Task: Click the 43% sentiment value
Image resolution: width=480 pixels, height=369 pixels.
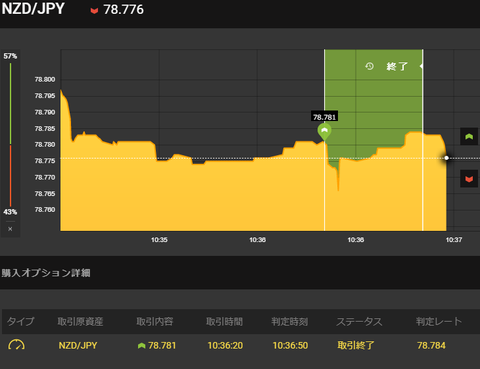Action: point(10,212)
